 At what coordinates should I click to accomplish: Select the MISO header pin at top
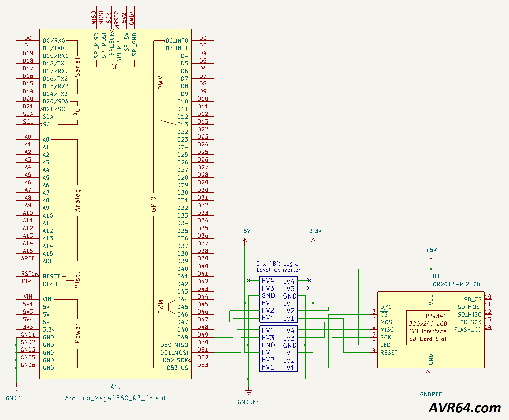coord(94,18)
